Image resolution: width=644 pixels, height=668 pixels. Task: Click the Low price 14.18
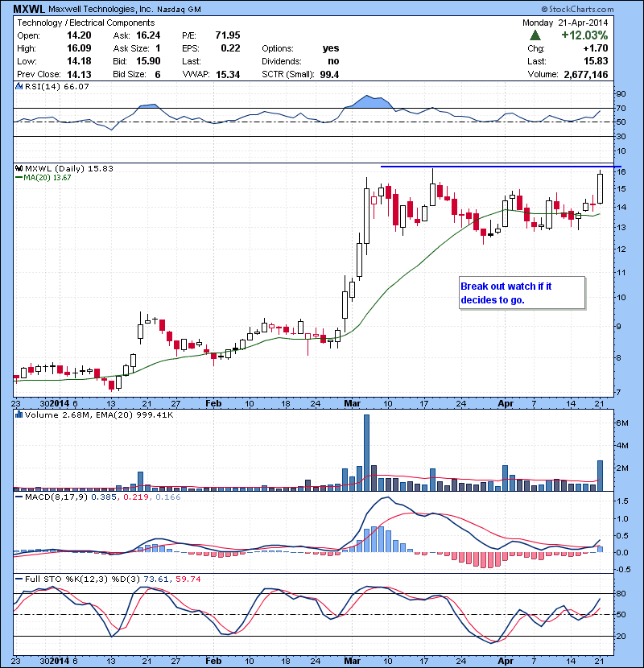tap(79, 61)
